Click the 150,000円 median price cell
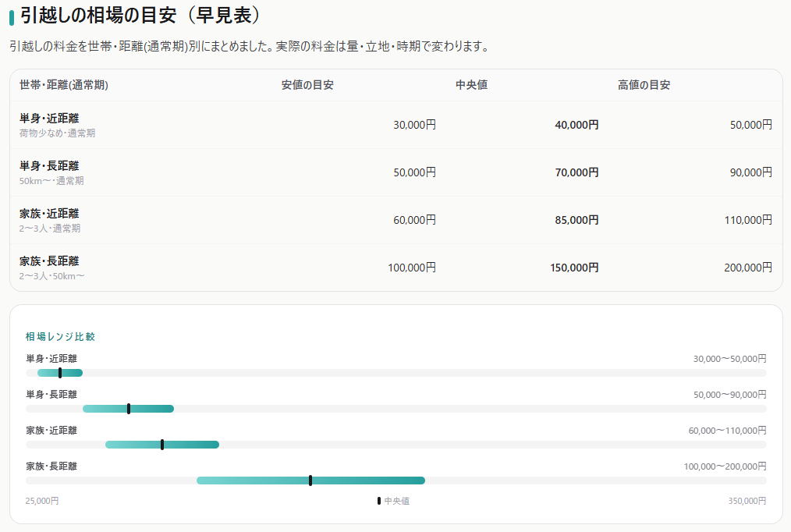The width and height of the screenshot is (791, 532). point(574,268)
